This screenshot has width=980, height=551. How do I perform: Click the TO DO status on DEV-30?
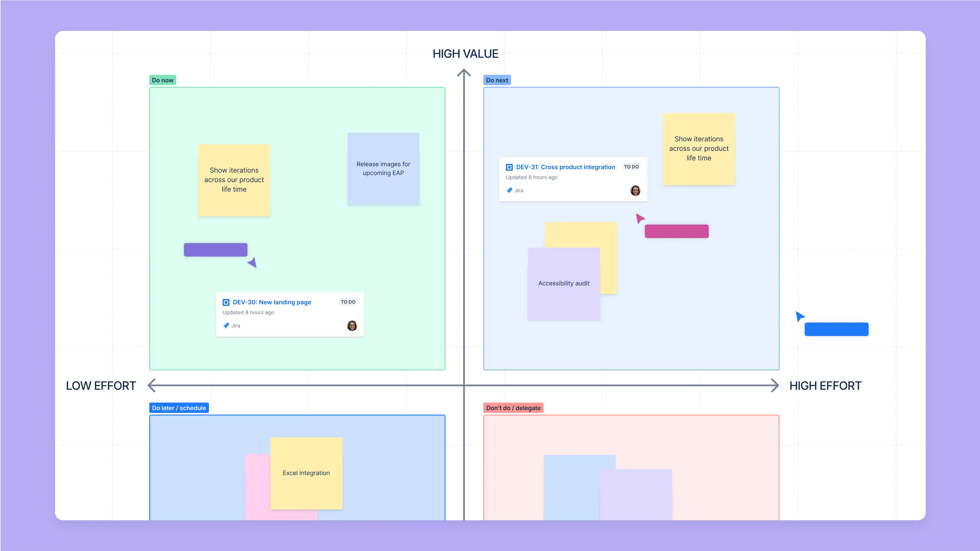(348, 302)
